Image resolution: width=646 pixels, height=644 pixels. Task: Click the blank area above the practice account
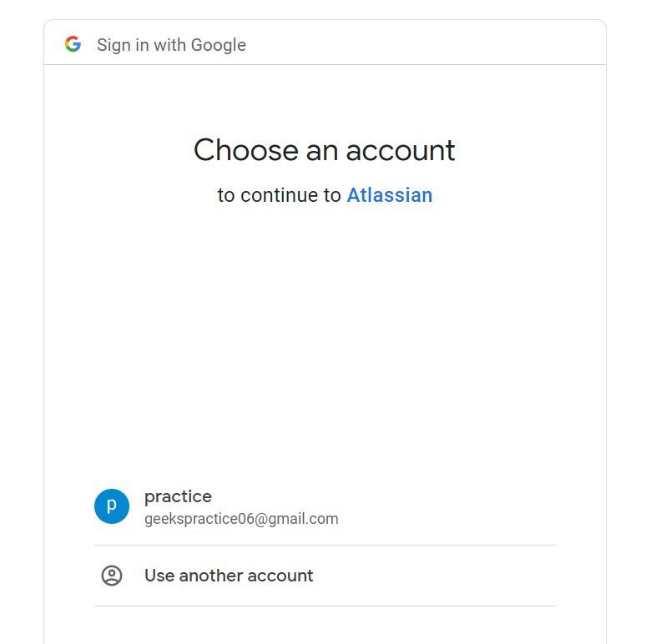click(325, 350)
